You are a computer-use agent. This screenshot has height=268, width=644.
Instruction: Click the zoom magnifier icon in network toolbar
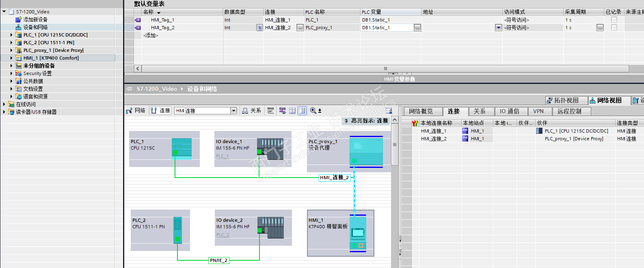(x=313, y=111)
